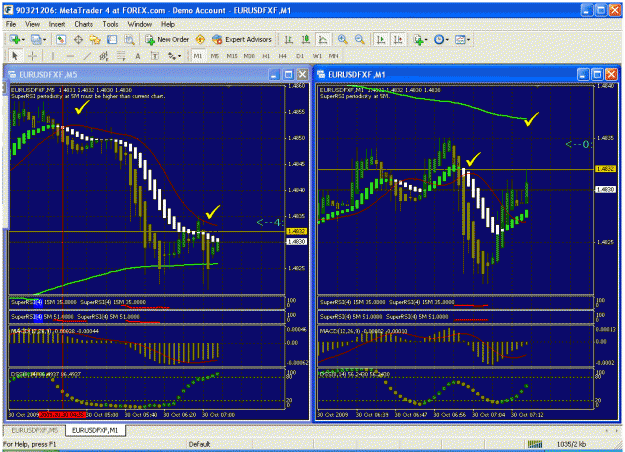Image resolution: width=625 pixels, height=452 pixels.
Task: Expand the Profiles dropdown arrow
Action: tap(45, 39)
